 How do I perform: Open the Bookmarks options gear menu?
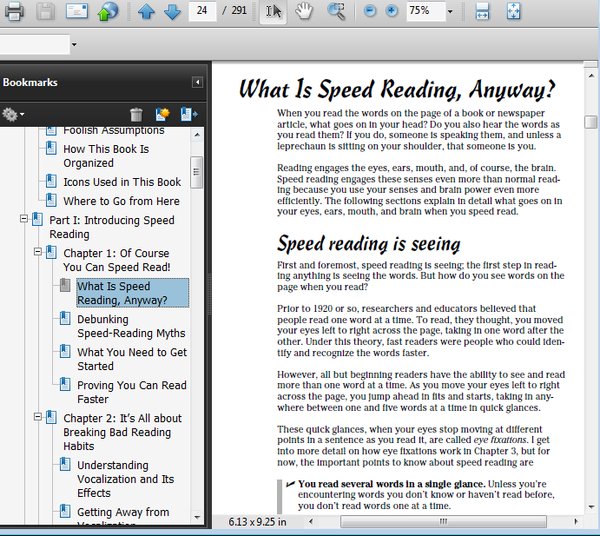click(x=13, y=114)
